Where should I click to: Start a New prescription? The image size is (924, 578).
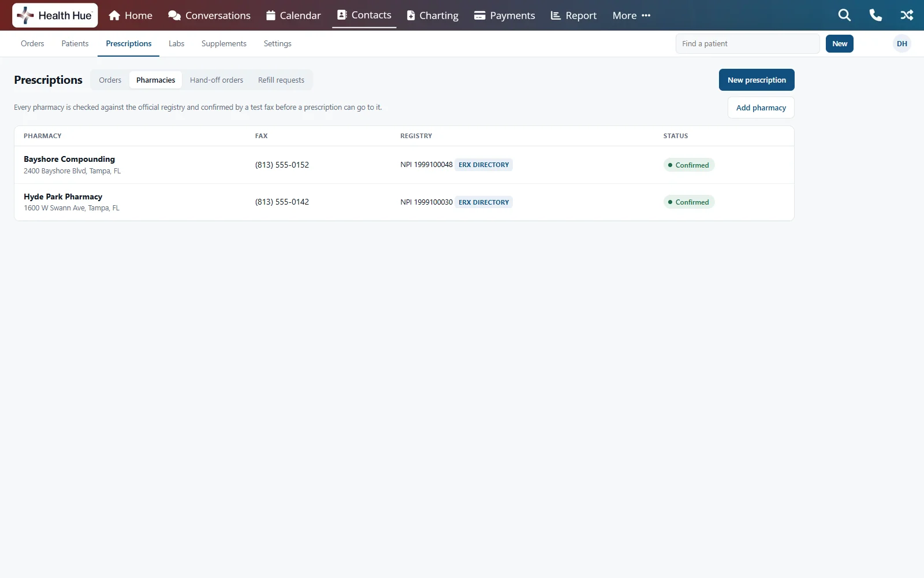click(x=757, y=80)
